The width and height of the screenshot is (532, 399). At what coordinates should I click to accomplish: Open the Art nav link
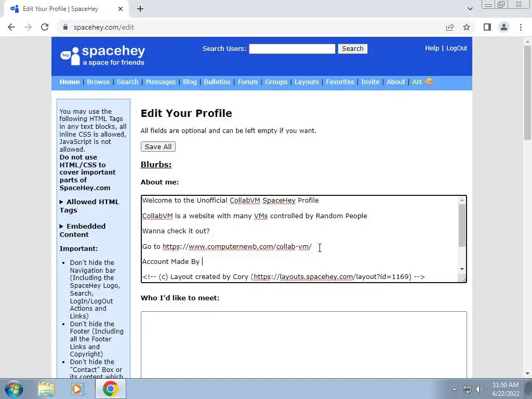pos(417,82)
